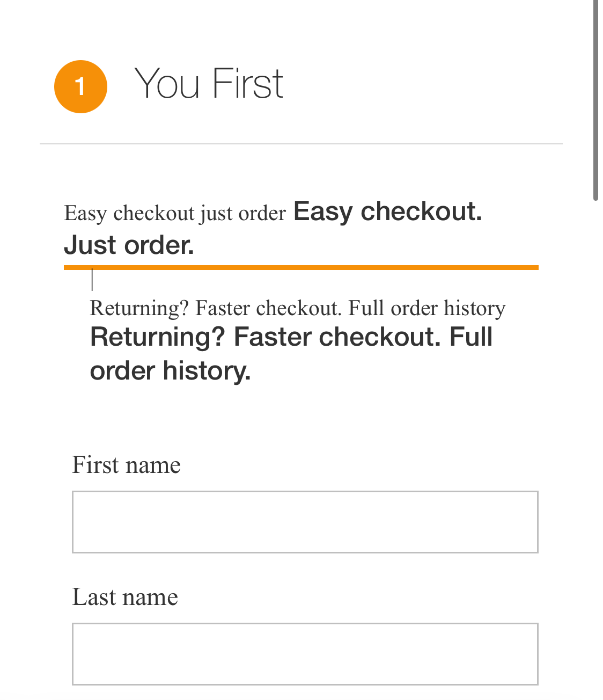This screenshot has height=700, width=603.
Task: Focus the First name input field
Action: 305,522
